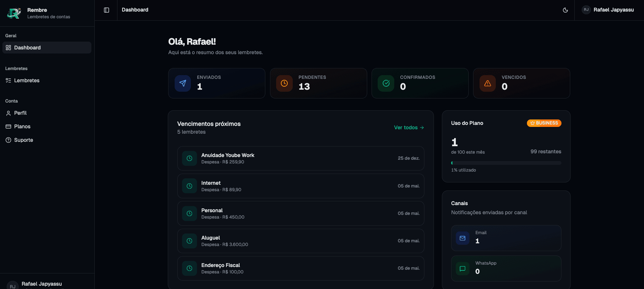Screen dimensions: 644x289
Task: Go to the Perfil page
Action: click(20, 113)
